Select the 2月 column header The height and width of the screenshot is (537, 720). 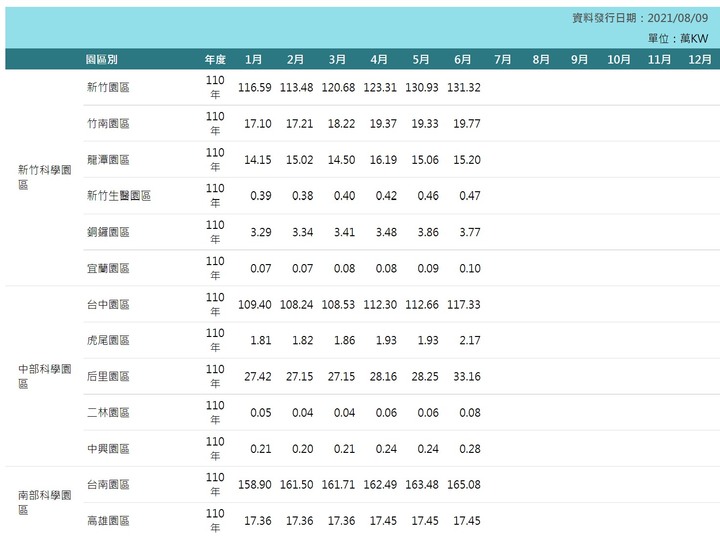pos(295,60)
